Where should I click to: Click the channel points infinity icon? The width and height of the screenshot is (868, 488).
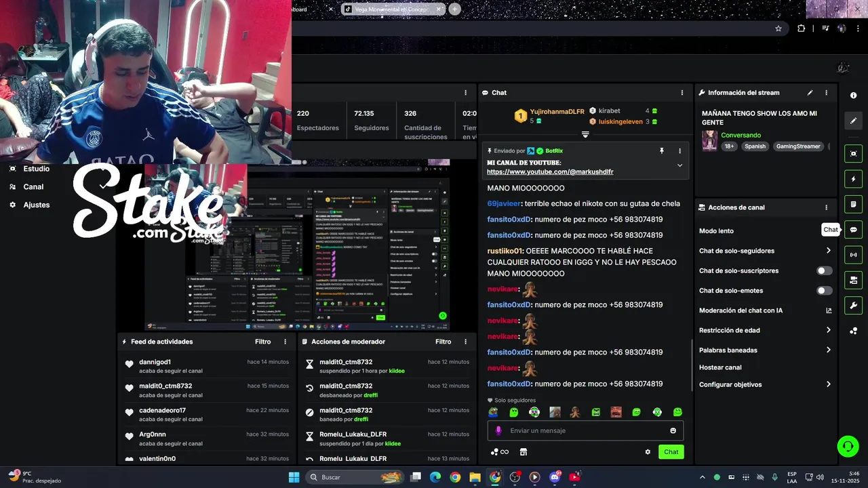click(500, 452)
